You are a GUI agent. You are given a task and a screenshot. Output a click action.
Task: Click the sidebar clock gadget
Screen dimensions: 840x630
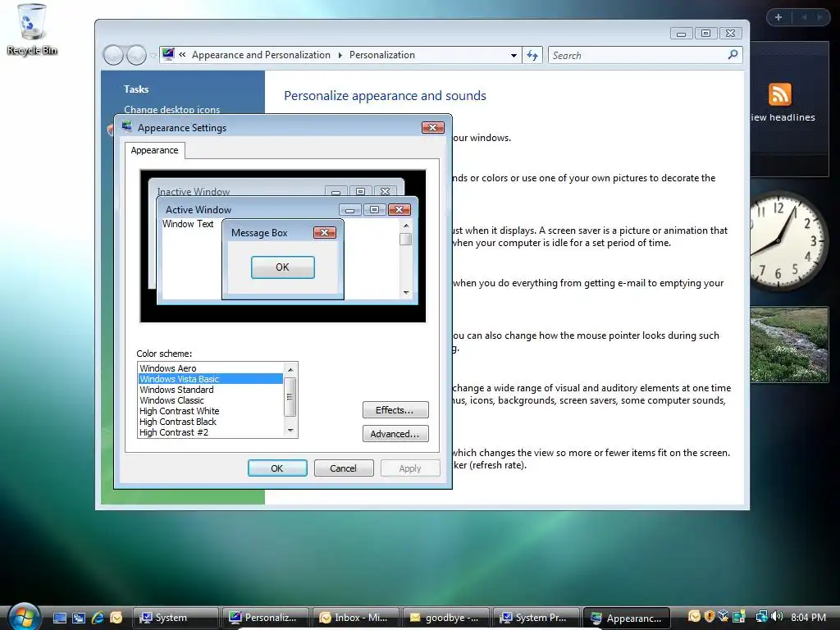click(787, 240)
